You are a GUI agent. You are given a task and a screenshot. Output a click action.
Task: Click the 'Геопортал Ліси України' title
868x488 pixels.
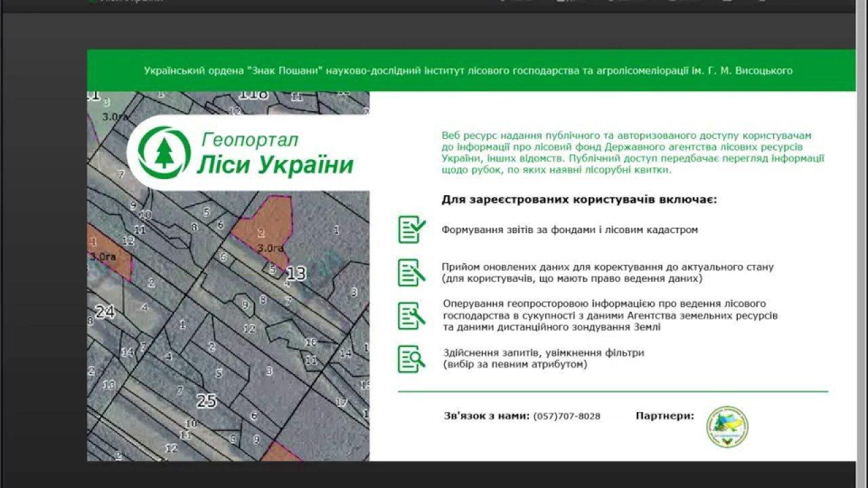(275, 153)
